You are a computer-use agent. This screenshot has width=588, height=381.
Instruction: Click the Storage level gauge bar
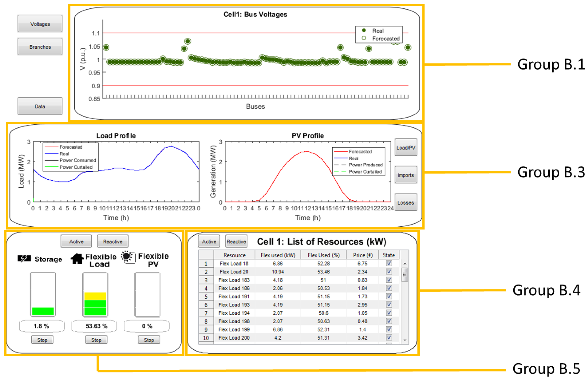click(43, 294)
